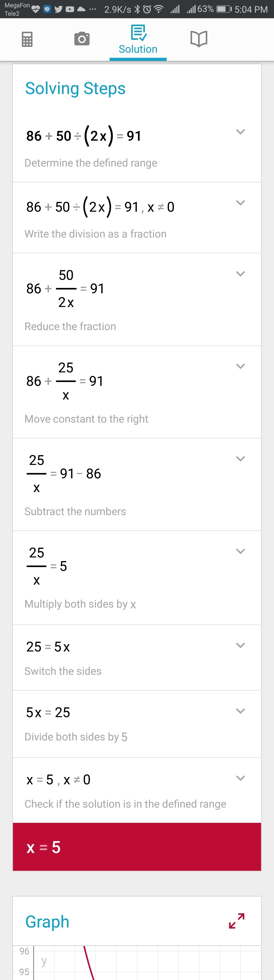The width and height of the screenshot is (274, 980).
Task: Expand 'Subtract the numbers' step chevron
Action: click(x=240, y=459)
